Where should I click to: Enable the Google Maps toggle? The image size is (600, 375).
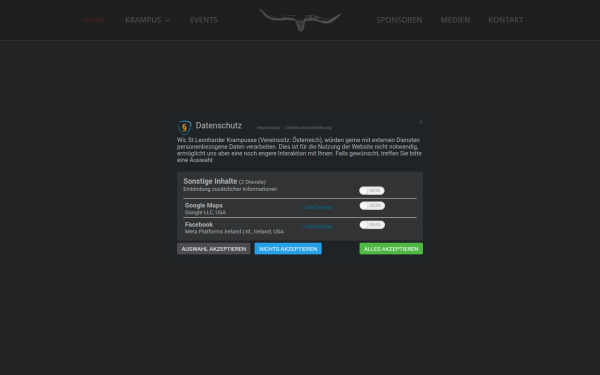(x=372, y=206)
